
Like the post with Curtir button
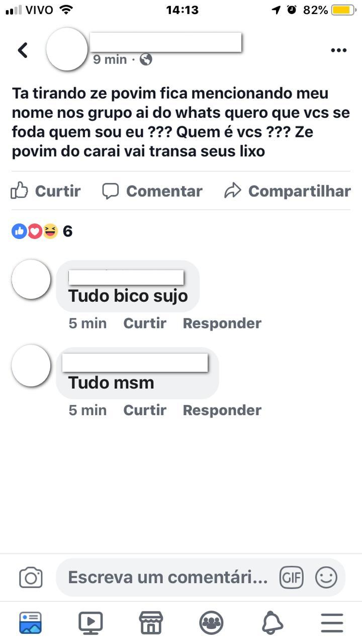46,191
